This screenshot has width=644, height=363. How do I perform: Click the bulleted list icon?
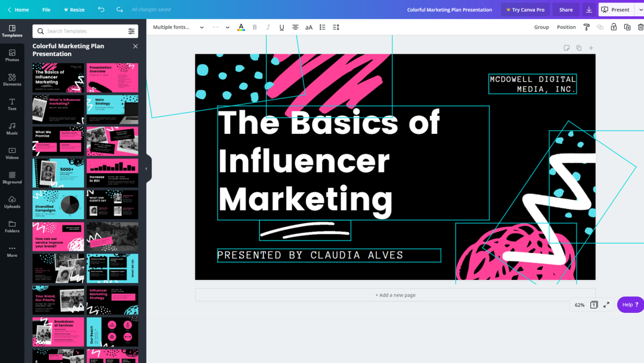[x=323, y=27]
